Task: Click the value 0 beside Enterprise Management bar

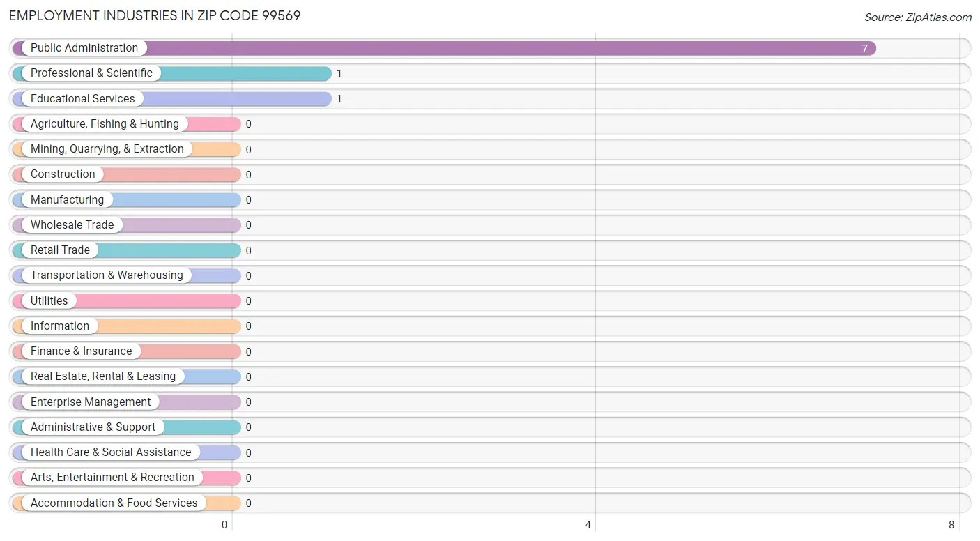Action: coord(249,402)
